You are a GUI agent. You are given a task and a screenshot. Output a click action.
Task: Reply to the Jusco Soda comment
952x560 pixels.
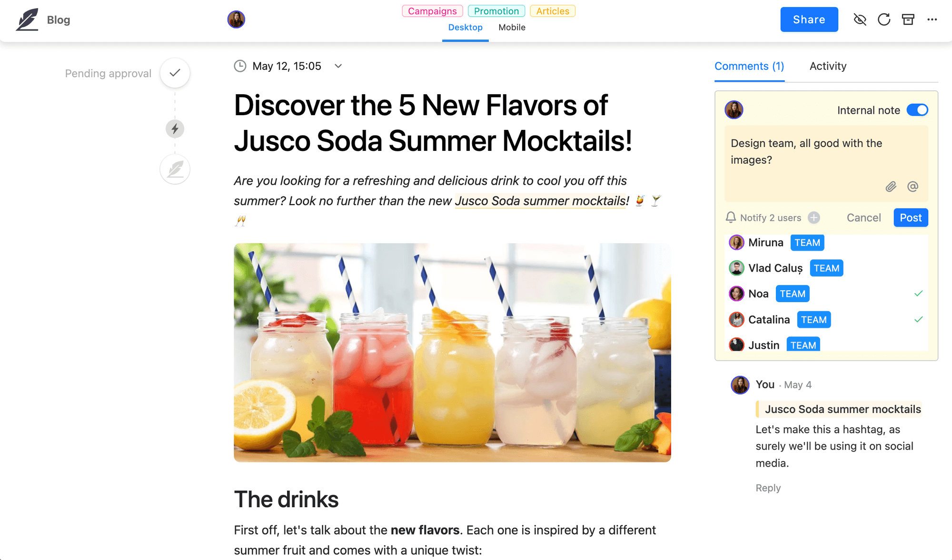point(768,488)
